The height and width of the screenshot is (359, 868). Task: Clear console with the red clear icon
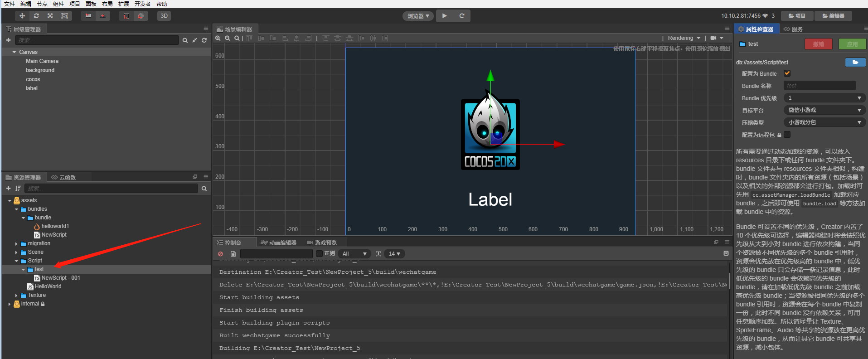point(221,254)
